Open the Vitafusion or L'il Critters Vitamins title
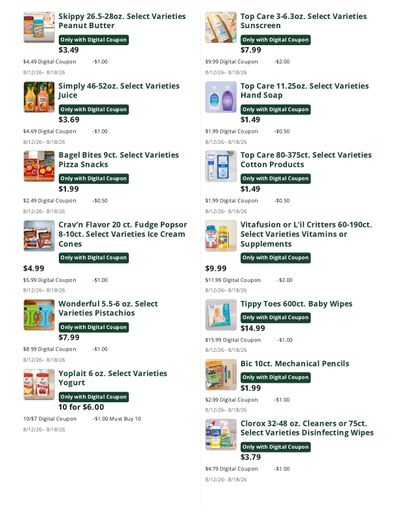Image resolution: width=400 pixels, height=518 pixels. pyautogui.click(x=306, y=234)
